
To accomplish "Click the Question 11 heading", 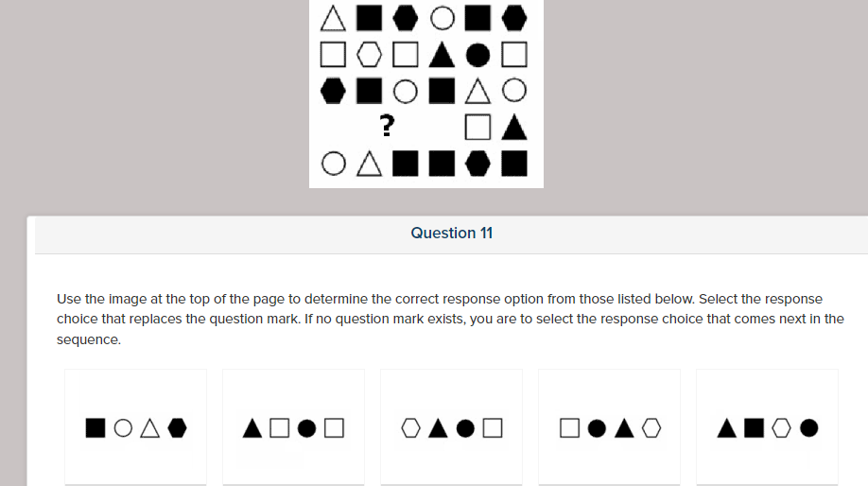I will click(x=452, y=233).
